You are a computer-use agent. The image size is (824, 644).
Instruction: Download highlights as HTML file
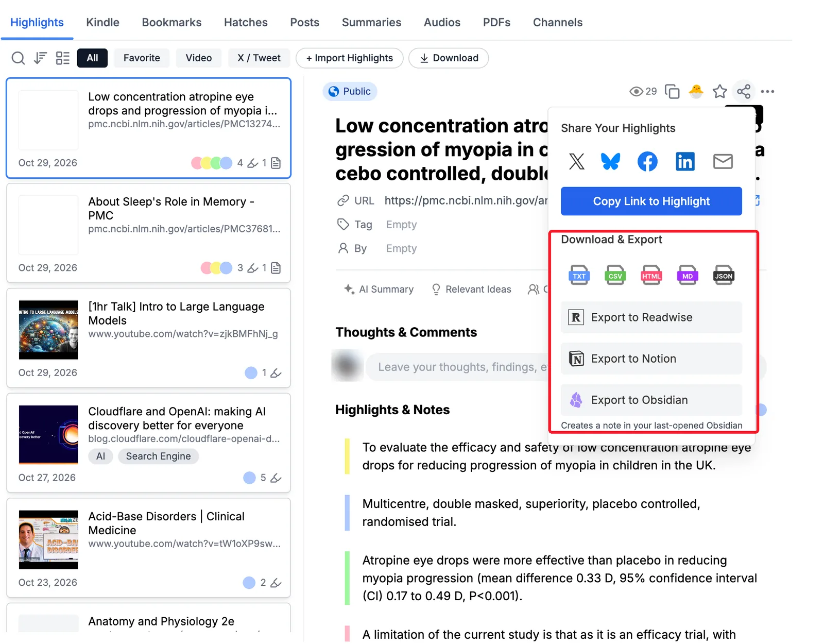651,276
